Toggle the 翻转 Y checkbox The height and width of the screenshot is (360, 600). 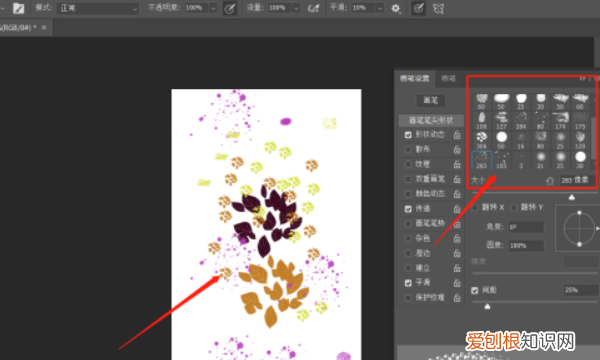[x=514, y=207]
